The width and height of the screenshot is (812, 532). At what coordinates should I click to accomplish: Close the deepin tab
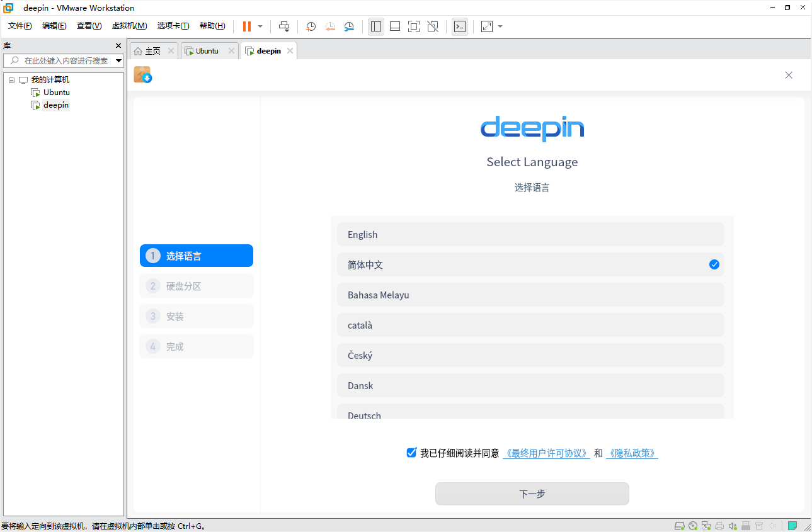pos(290,51)
